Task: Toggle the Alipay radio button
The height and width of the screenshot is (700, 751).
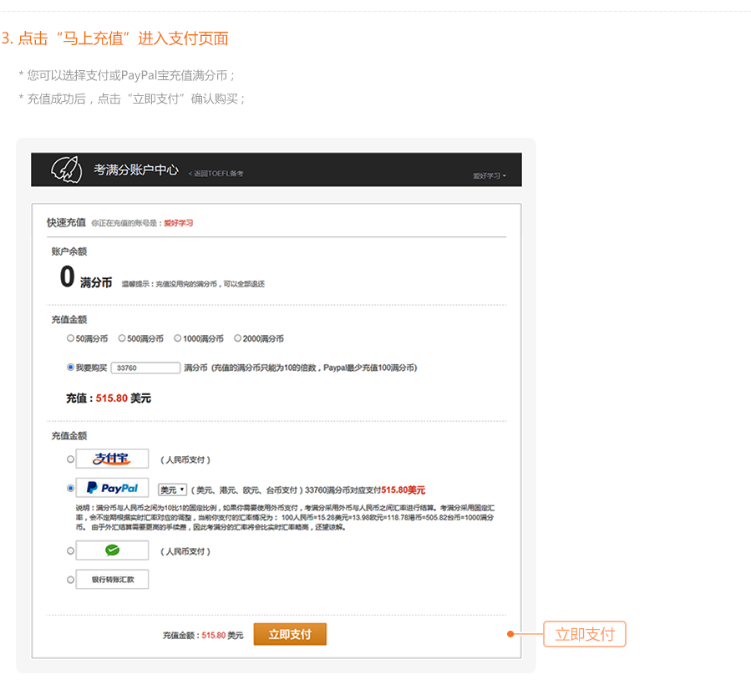Action: [x=70, y=459]
